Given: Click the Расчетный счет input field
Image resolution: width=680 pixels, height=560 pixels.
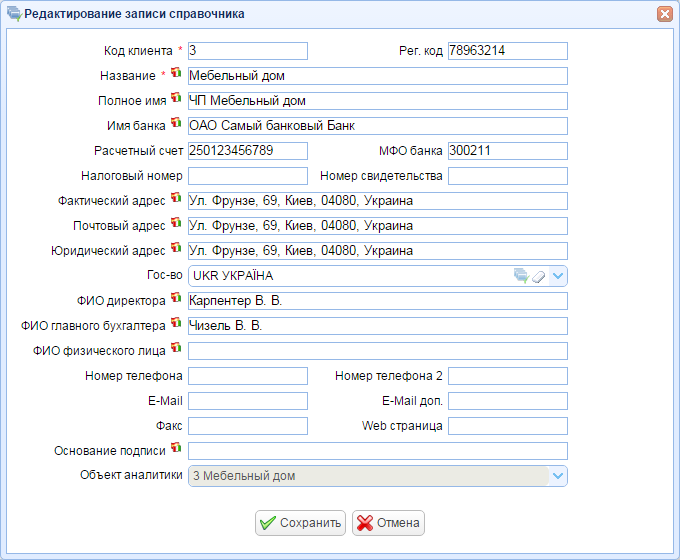Looking at the screenshot, I should coord(248,151).
